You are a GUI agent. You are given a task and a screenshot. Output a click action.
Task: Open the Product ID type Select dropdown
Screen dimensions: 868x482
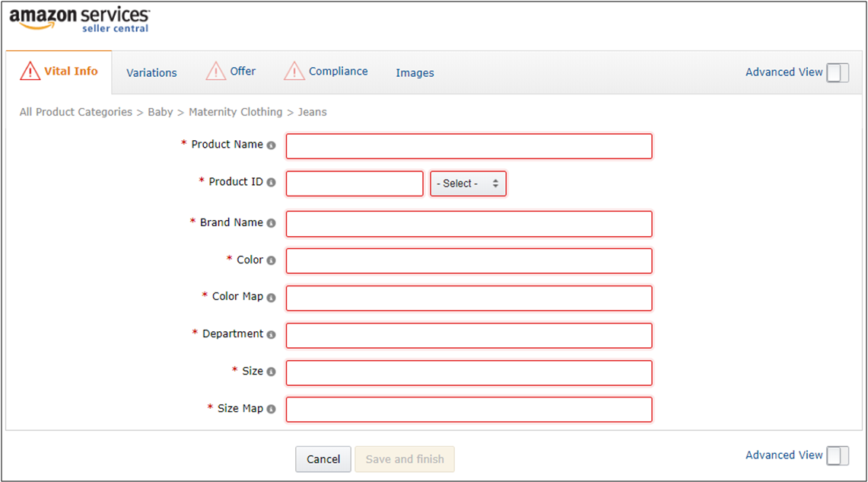tap(468, 184)
